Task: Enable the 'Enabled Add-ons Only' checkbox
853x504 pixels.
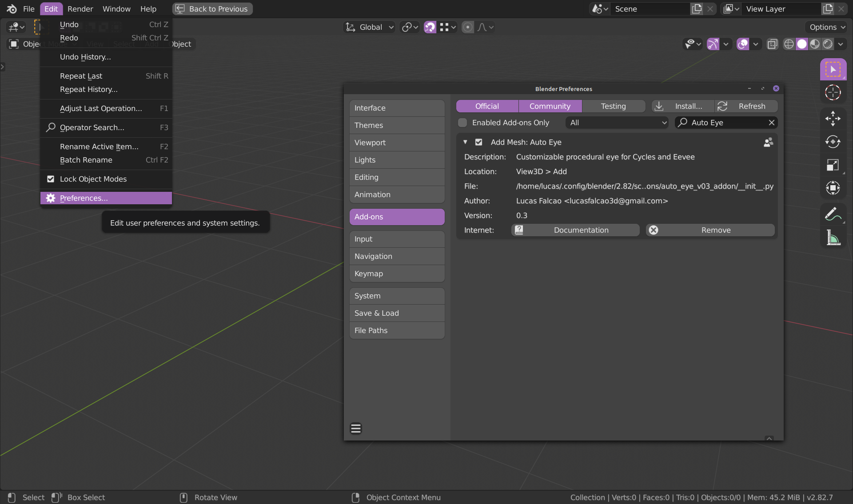Action: 462,123
